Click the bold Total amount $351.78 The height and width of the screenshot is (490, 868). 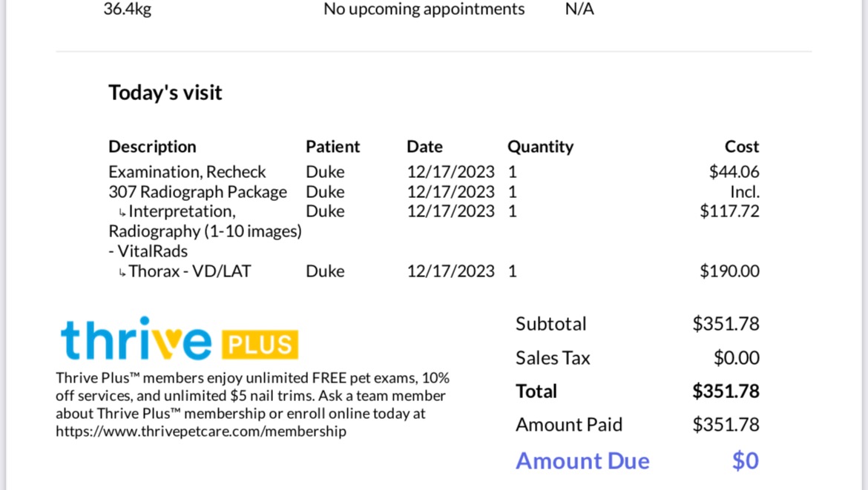[726, 391]
